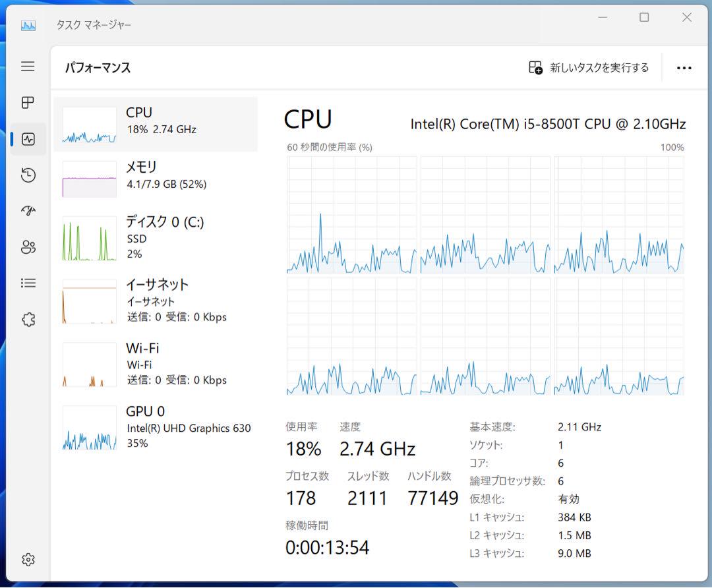
Task: Open Task Manager settings gear
Action: pos(28,560)
